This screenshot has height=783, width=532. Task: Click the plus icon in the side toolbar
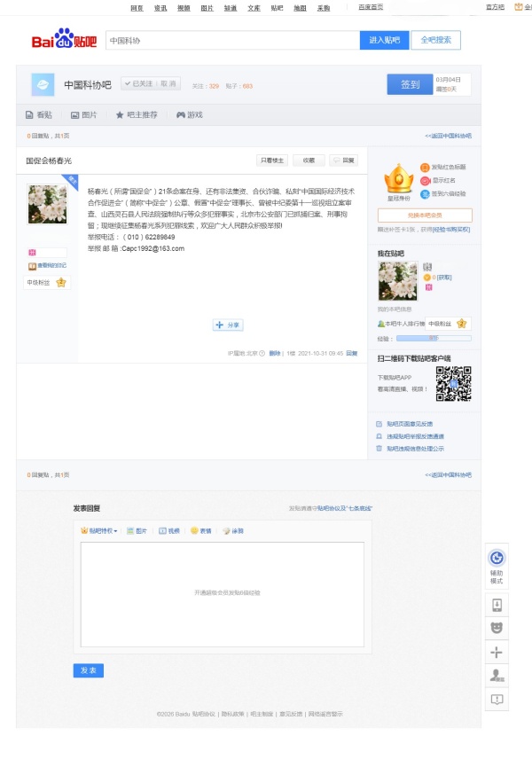pos(497,652)
